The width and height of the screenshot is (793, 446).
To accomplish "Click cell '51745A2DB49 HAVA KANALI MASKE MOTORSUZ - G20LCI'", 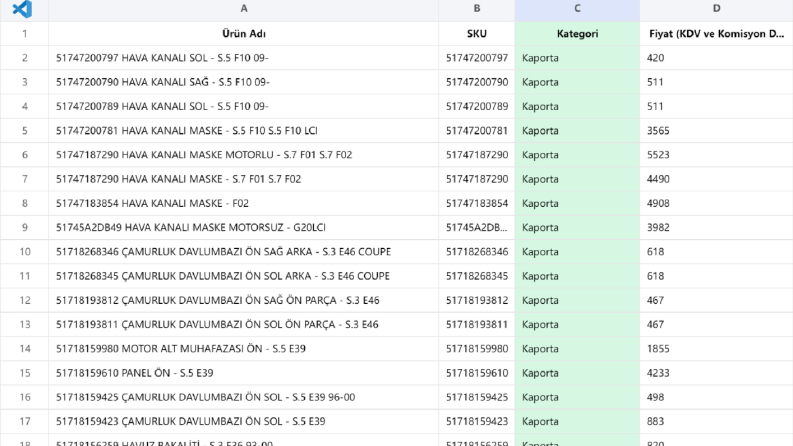I will coord(244,228).
